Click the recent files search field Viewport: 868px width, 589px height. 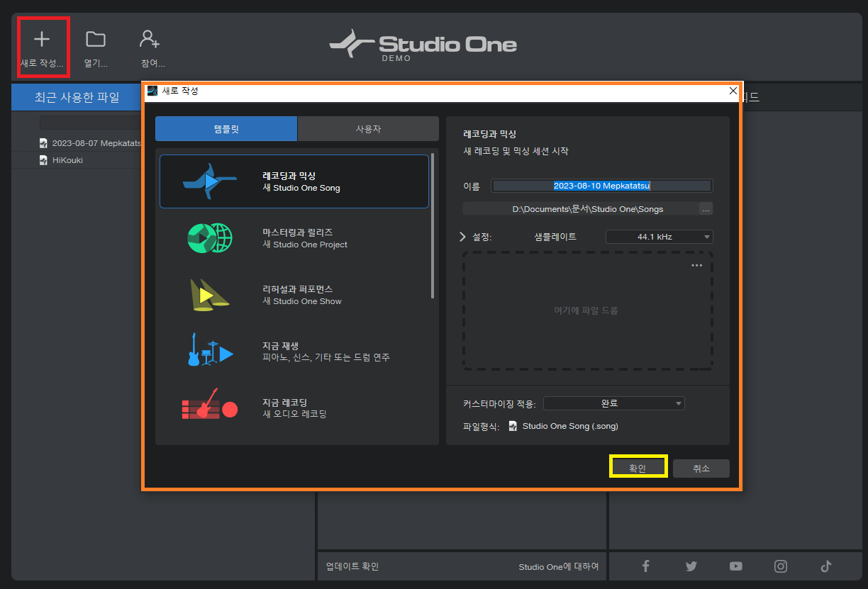[91, 122]
